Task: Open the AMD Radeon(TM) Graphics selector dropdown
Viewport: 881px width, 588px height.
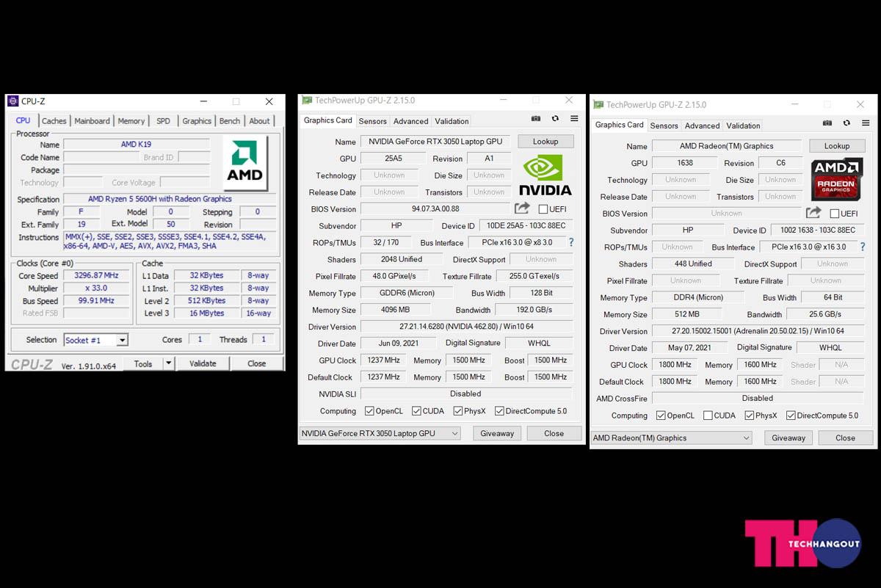Action: (672, 438)
